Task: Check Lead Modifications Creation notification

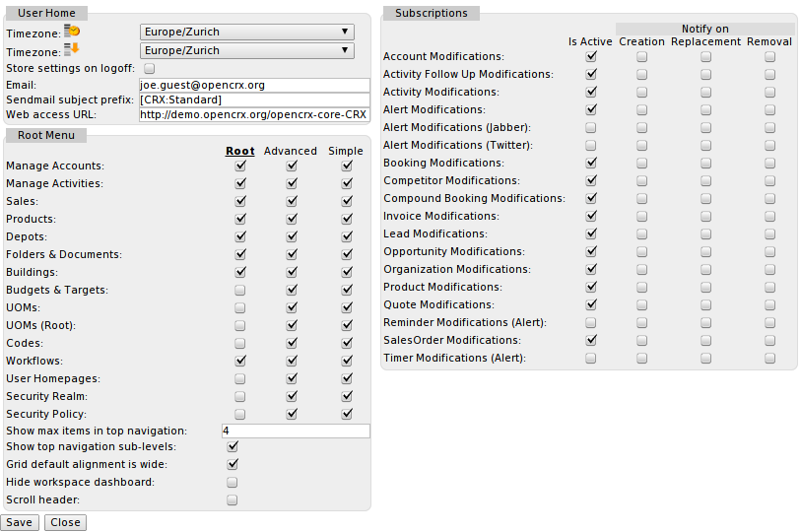Action: tap(641, 234)
